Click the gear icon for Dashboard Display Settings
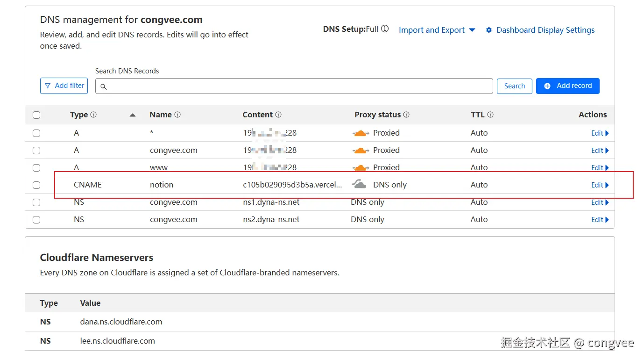 (x=489, y=30)
